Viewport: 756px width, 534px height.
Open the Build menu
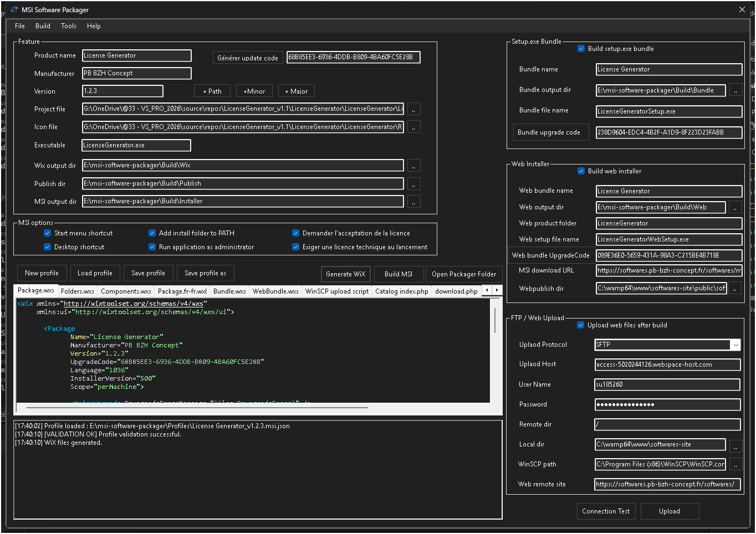(x=43, y=26)
